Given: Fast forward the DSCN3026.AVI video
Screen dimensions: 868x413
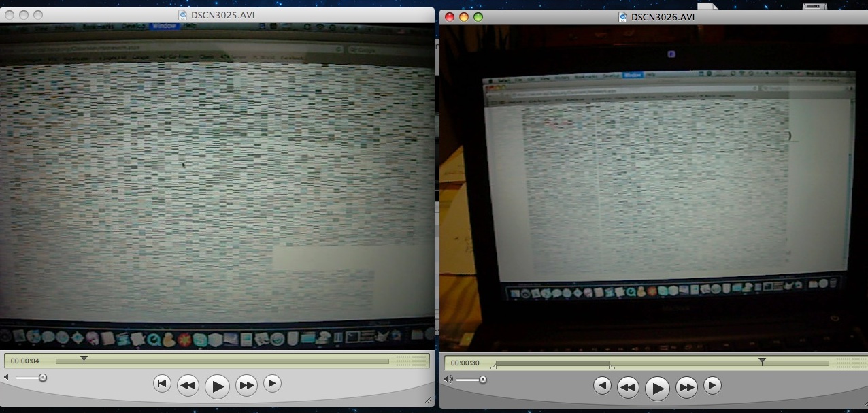Looking at the screenshot, I should coord(686,388).
